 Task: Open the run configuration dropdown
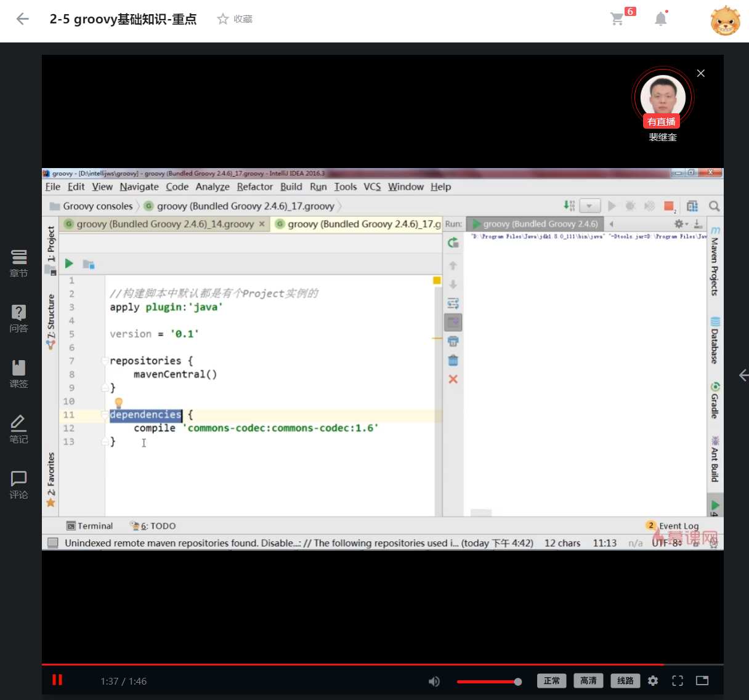(x=589, y=206)
